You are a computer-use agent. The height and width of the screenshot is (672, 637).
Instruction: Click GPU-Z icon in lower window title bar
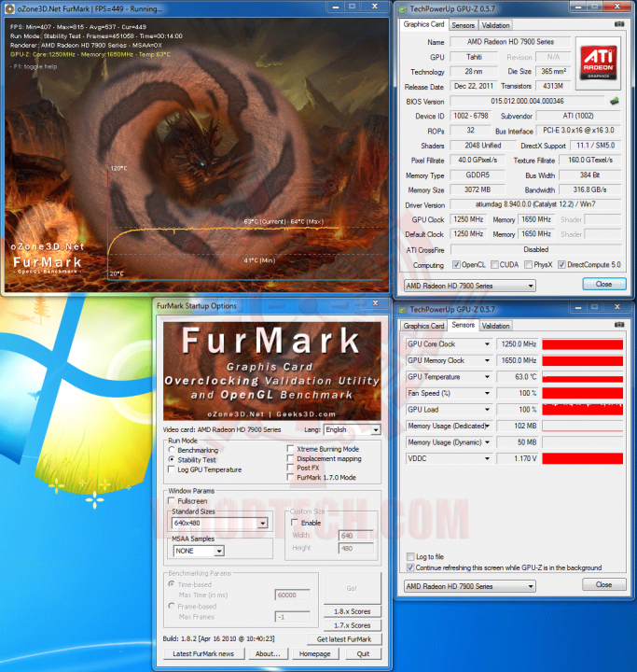403,310
